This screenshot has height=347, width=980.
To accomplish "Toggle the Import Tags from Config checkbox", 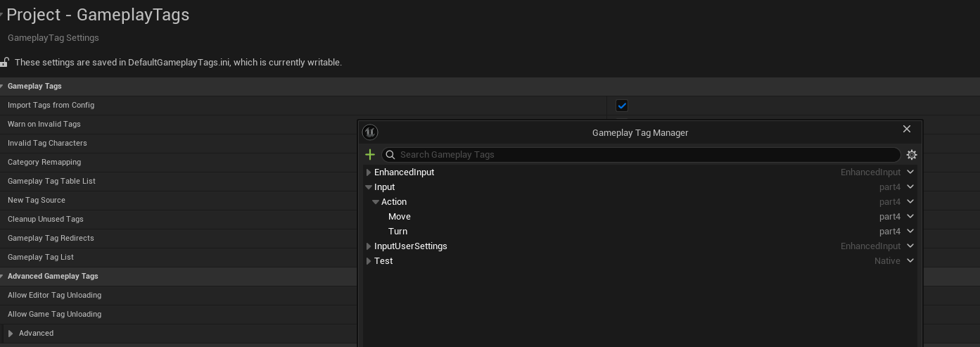I will [622, 106].
